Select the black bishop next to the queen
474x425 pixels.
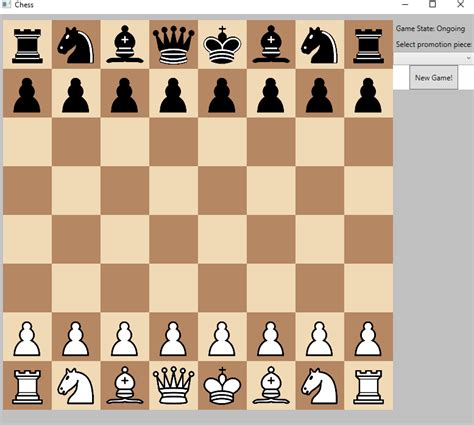click(125, 45)
